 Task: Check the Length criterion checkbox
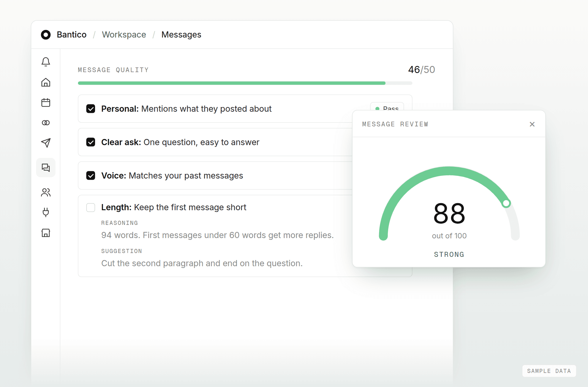click(91, 208)
